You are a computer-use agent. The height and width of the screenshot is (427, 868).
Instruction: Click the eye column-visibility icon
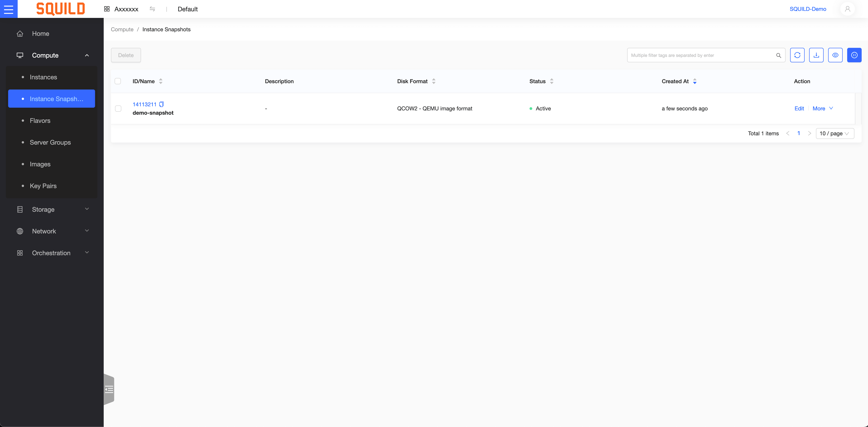point(835,55)
